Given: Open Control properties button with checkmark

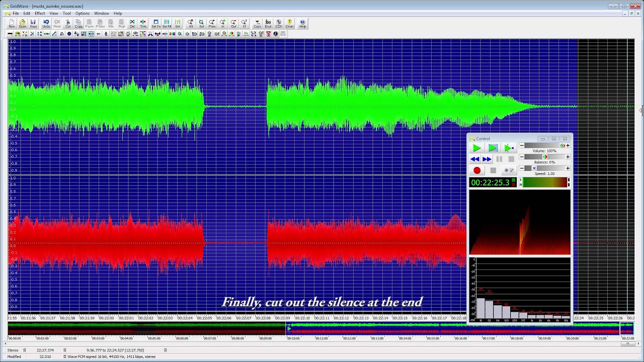Looking at the screenshot, I should [x=509, y=170].
